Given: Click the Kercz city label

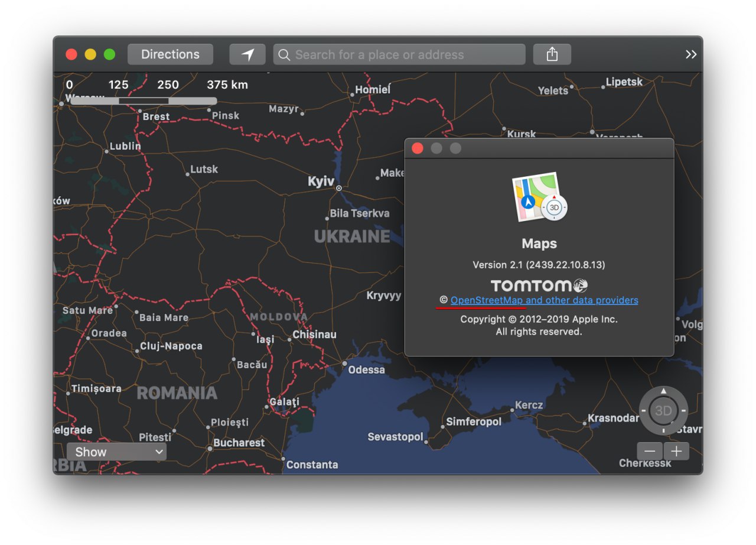Looking at the screenshot, I should [x=529, y=405].
